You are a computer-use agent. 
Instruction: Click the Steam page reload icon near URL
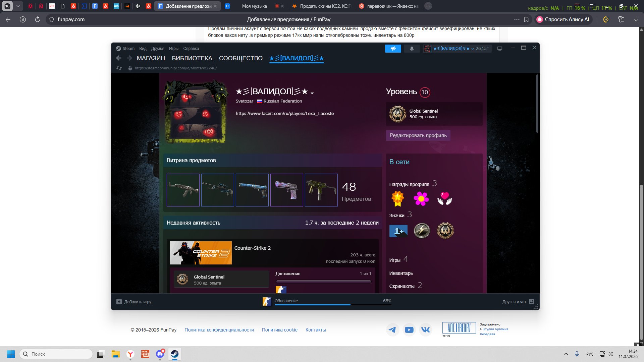[x=119, y=68]
